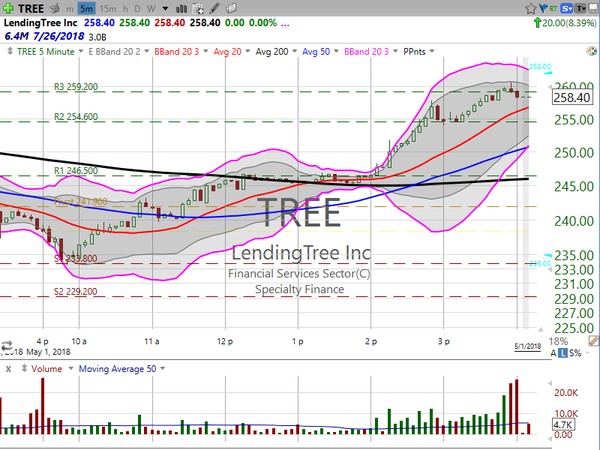Switch to the h hourly timeframe
Image resolution: width=600 pixels, height=450 pixels.
[x=125, y=8]
